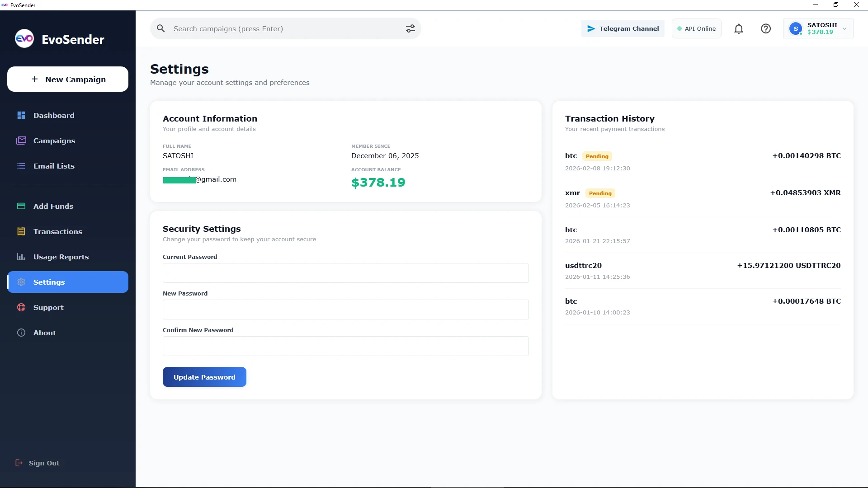The height and width of the screenshot is (488, 868).
Task: Click the Settings gear icon in sidebar
Action: pos(21,282)
